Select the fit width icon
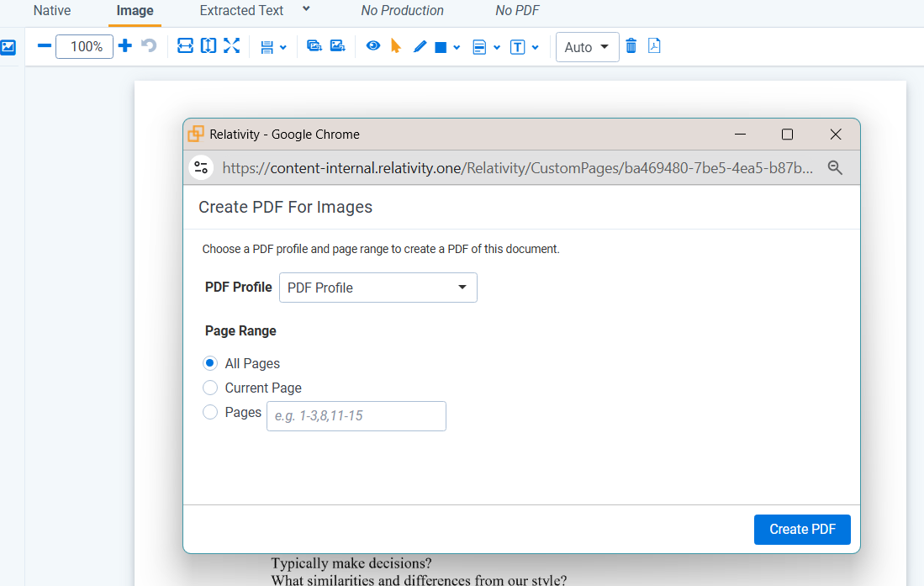The width and height of the screenshot is (924, 586). (x=185, y=46)
